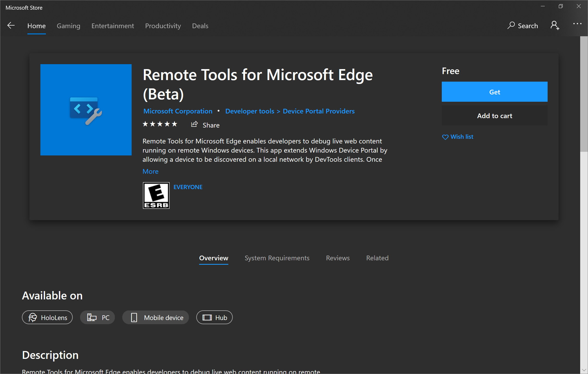
Task: Click the Hub platform availability icon
Action: pos(206,317)
